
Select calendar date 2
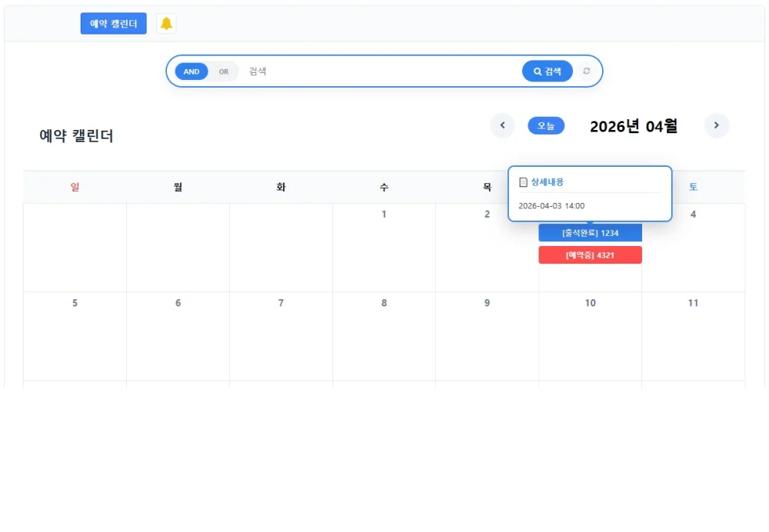tap(487, 214)
